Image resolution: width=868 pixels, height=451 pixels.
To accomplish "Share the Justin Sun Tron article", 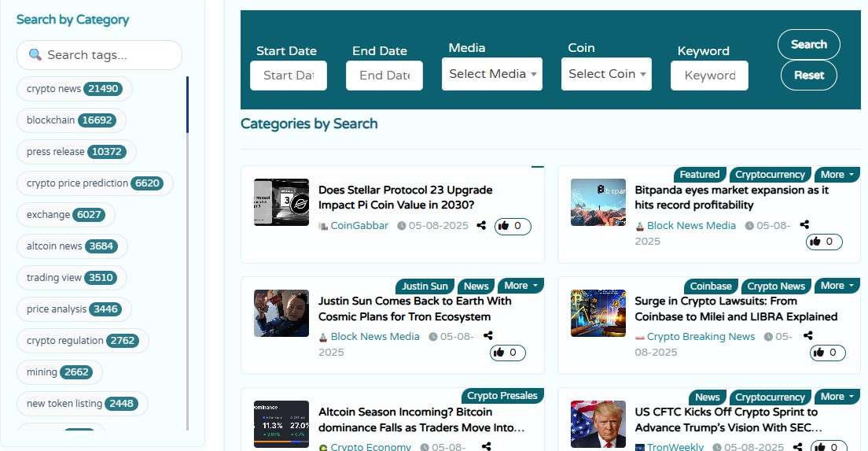I will tap(487, 336).
